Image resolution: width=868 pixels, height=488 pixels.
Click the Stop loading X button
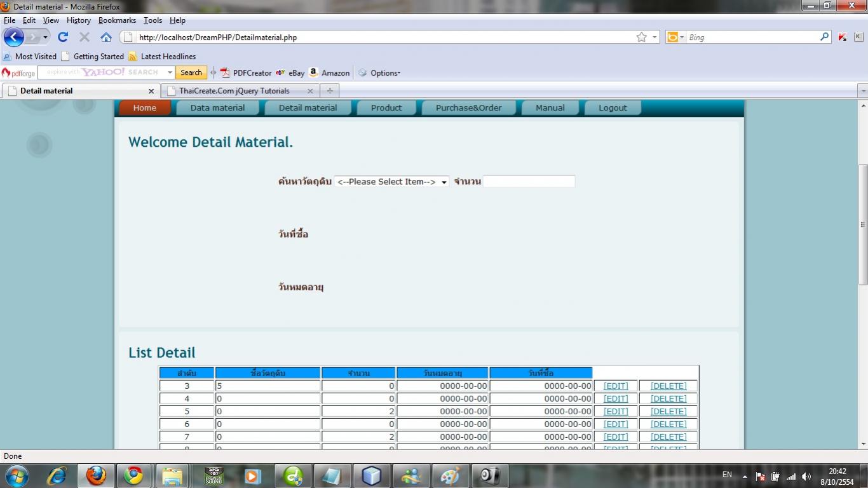pos(84,37)
